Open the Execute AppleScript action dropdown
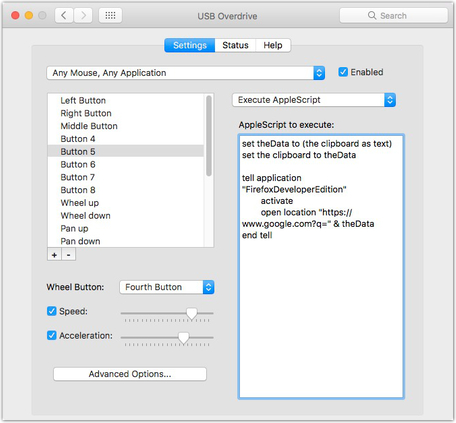 point(314,100)
